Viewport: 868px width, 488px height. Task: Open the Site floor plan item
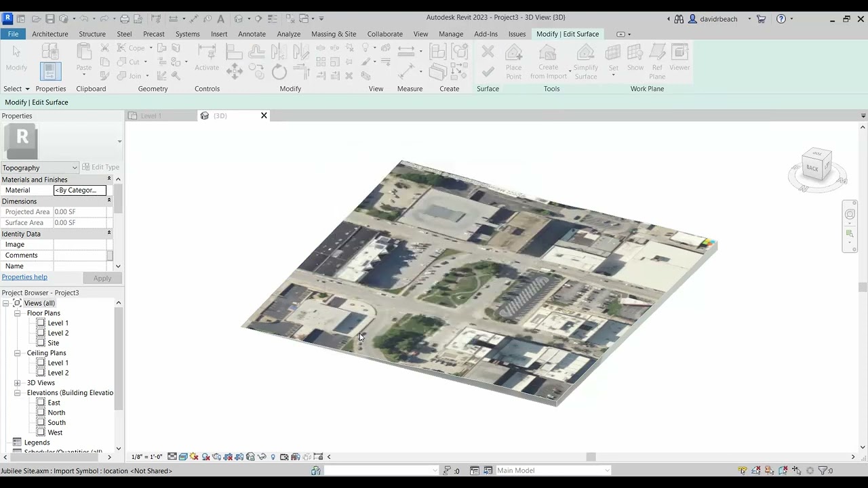pyautogui.click(x=53, y=343)
